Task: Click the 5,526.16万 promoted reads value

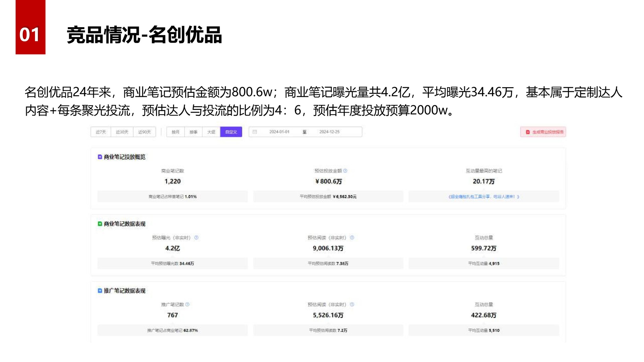Action: pyautogui.click(x=328, y=315)
